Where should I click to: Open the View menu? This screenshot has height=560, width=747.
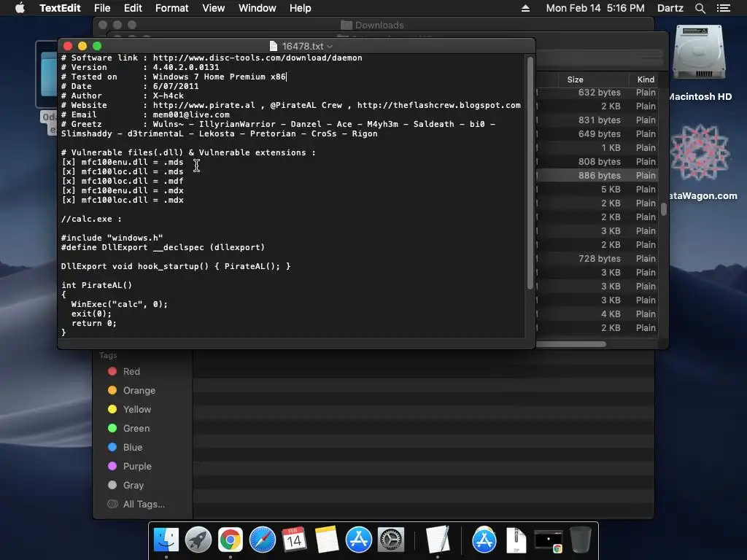coord(213,8)
